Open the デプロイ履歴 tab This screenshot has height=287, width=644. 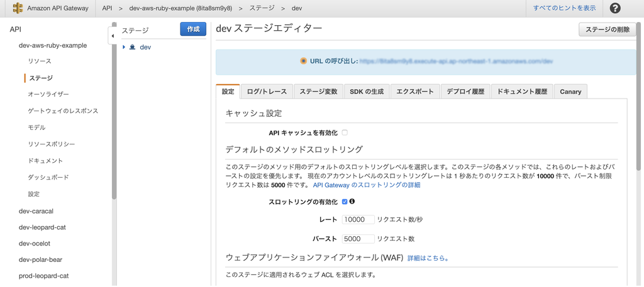pyautogui.click(x=466, y=92)
